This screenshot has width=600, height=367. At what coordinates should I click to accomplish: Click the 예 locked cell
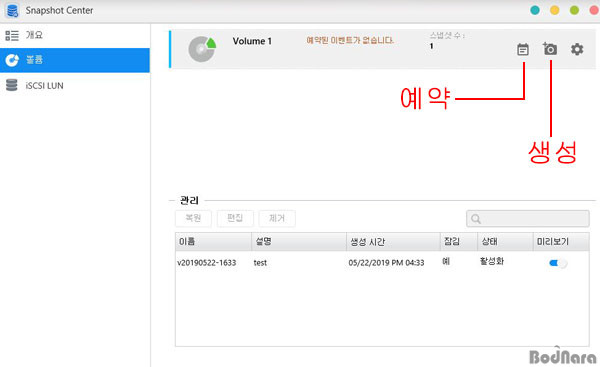coord(446,261)
